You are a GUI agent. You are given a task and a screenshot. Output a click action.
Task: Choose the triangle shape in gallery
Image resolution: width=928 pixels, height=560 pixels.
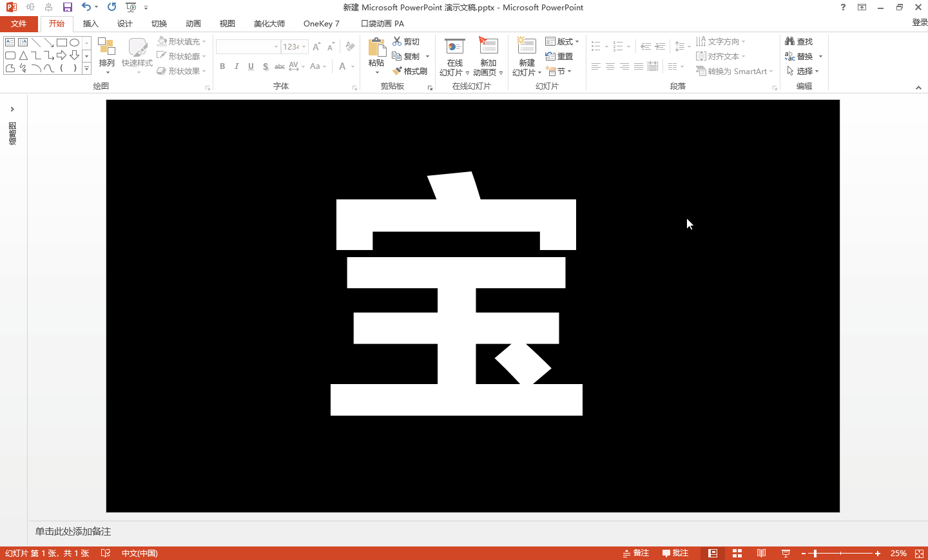(23, 55)
